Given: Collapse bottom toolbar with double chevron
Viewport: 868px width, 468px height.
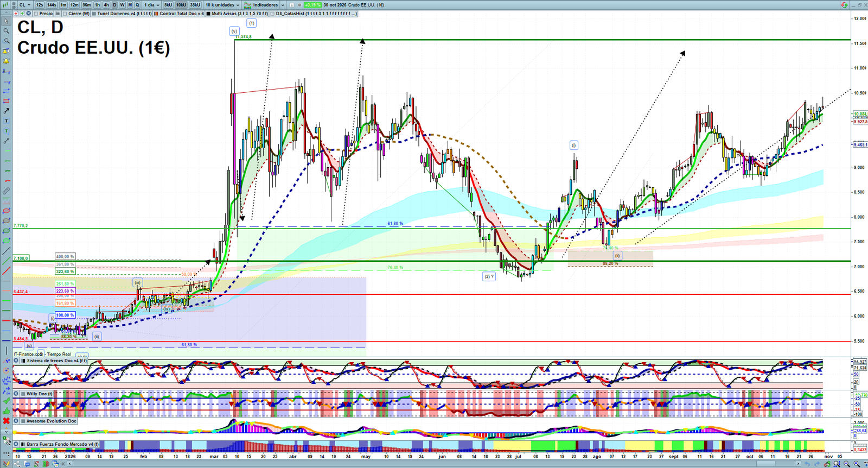Looking at the screenshot, I should pos(63,464).
